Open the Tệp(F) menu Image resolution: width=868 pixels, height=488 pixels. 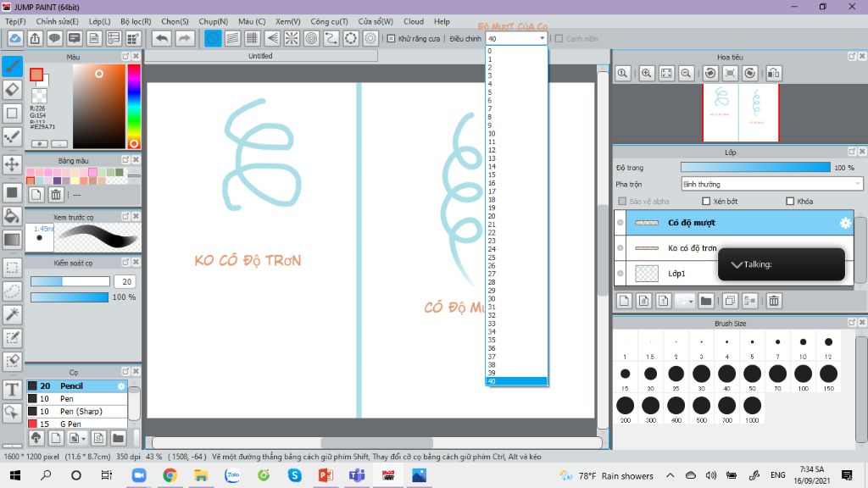(15, 21)
